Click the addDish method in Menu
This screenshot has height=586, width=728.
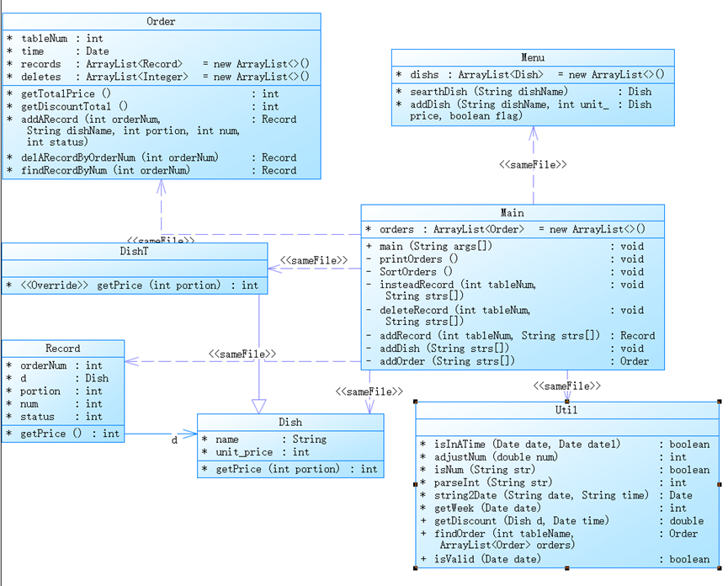click(523, 110)
